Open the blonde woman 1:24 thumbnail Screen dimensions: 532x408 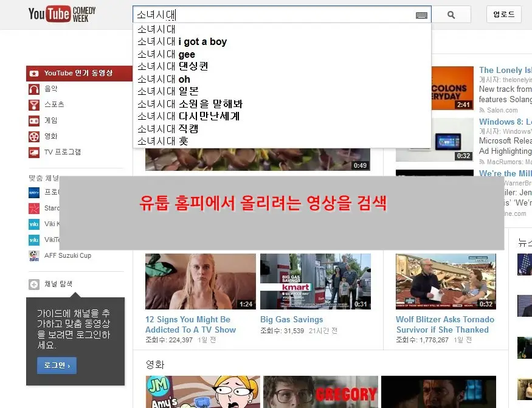(x=201, y=282)
